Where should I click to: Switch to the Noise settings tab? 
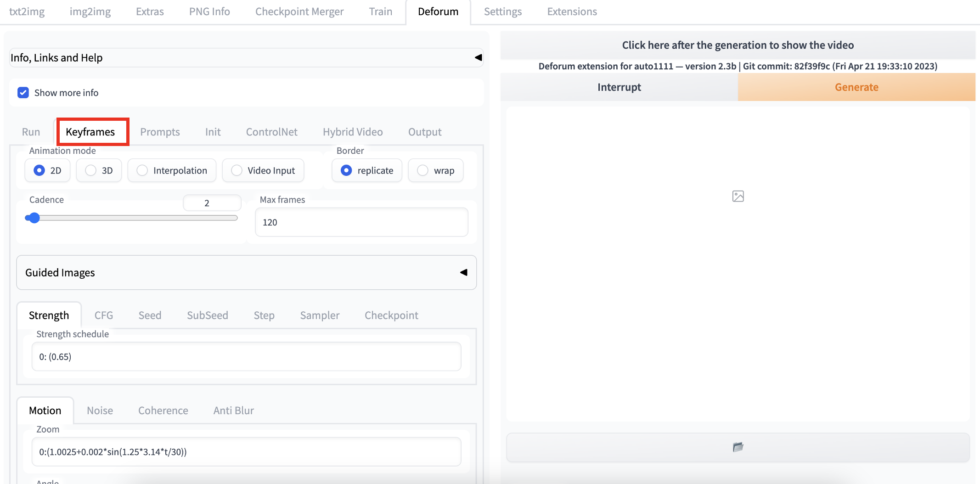pos(100,411)
